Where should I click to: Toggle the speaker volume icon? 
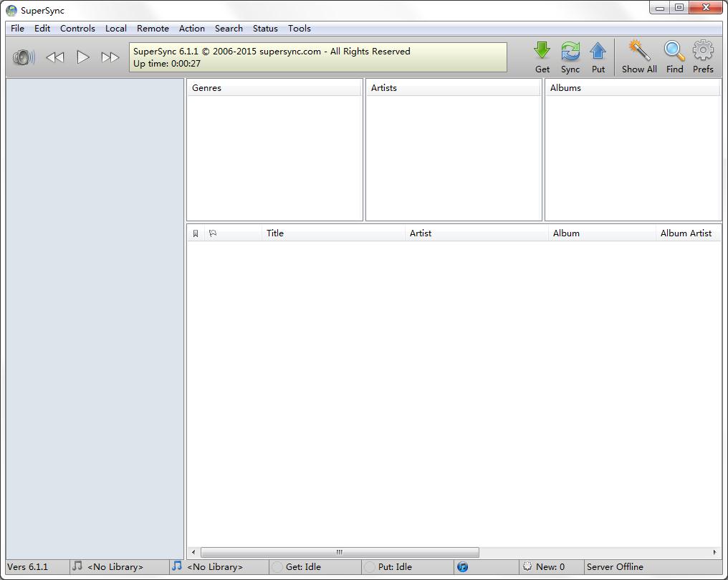pos(24,57)
